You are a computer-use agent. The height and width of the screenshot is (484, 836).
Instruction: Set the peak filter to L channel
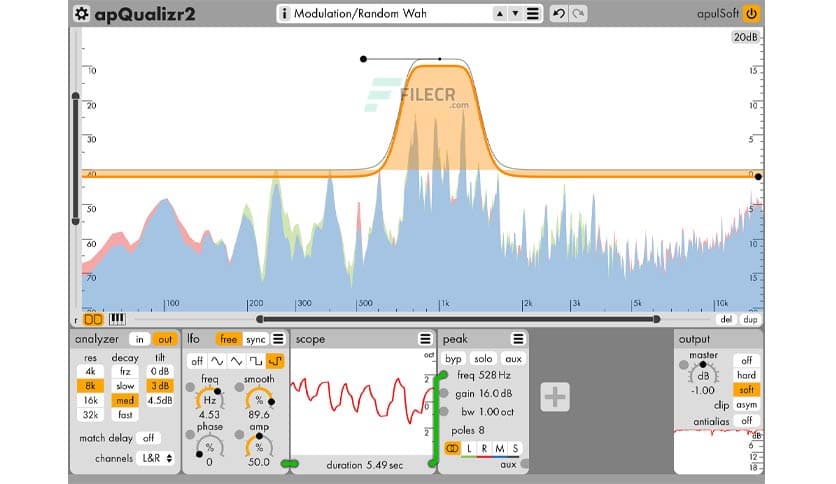coord(469,448)
